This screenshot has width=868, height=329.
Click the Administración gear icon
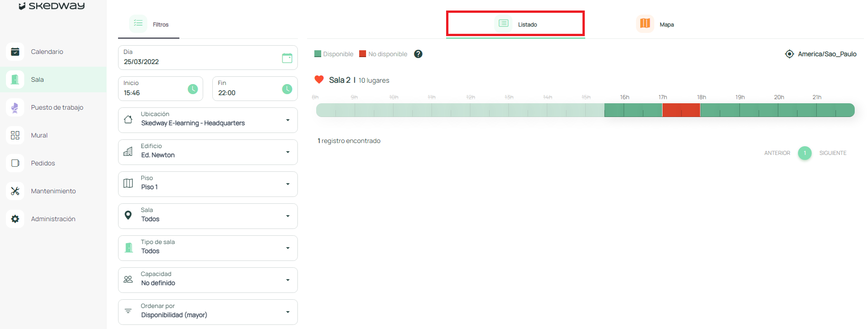tap(15, 219)
